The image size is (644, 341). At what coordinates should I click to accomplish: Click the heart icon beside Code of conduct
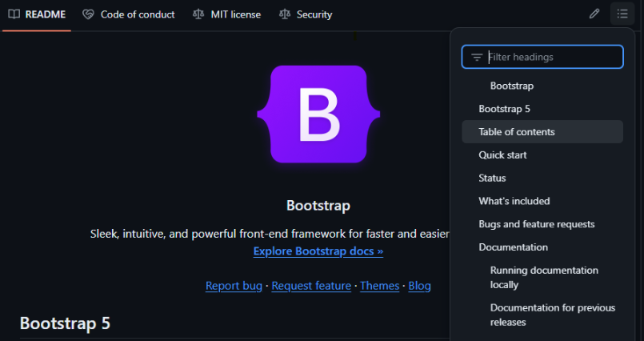click(x=88, y=14)
